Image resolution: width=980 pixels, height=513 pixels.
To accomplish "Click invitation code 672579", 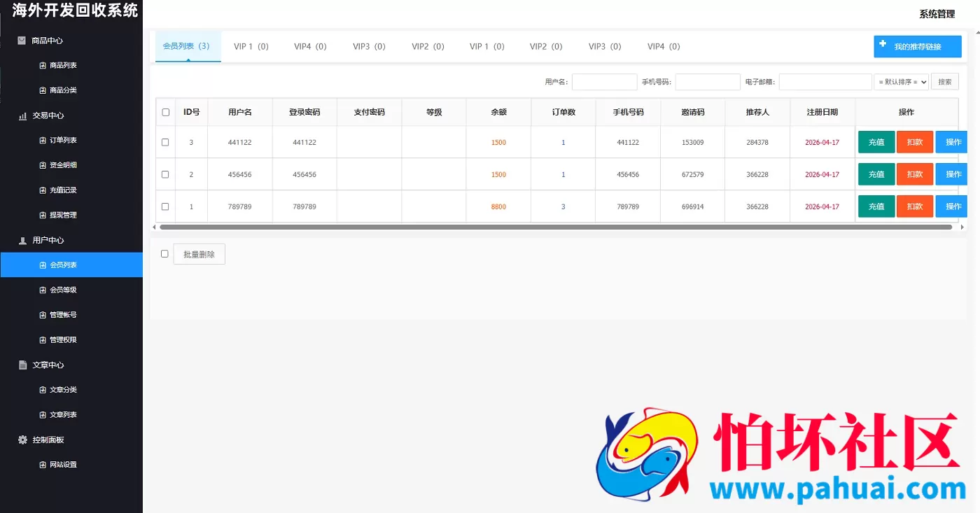I will pyautogui.click(x=692, y=174).
